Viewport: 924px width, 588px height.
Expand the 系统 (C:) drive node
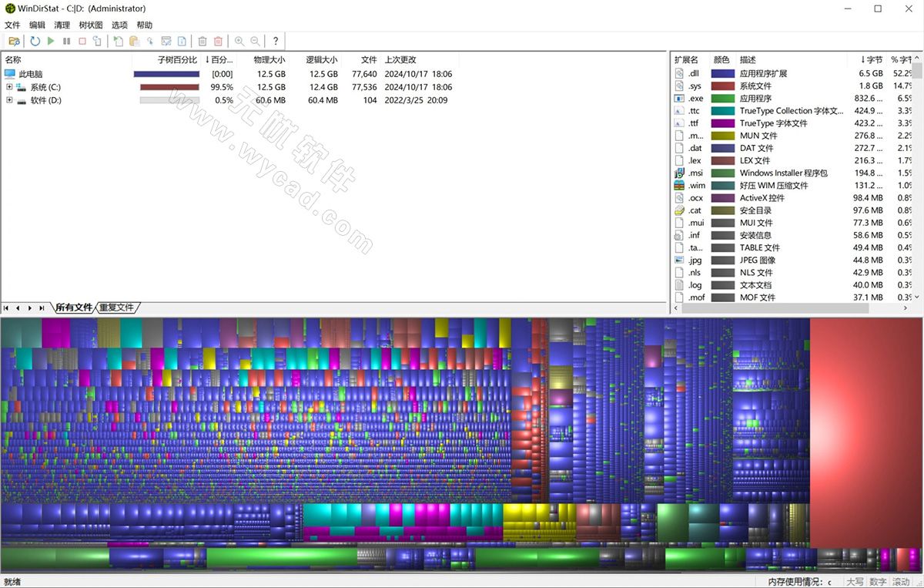[x=9, y=86]
